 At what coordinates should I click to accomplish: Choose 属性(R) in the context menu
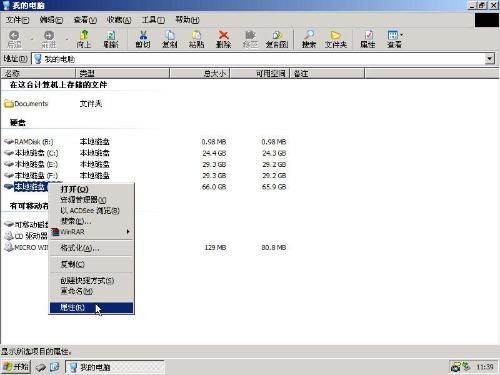(x=91, y=308)
